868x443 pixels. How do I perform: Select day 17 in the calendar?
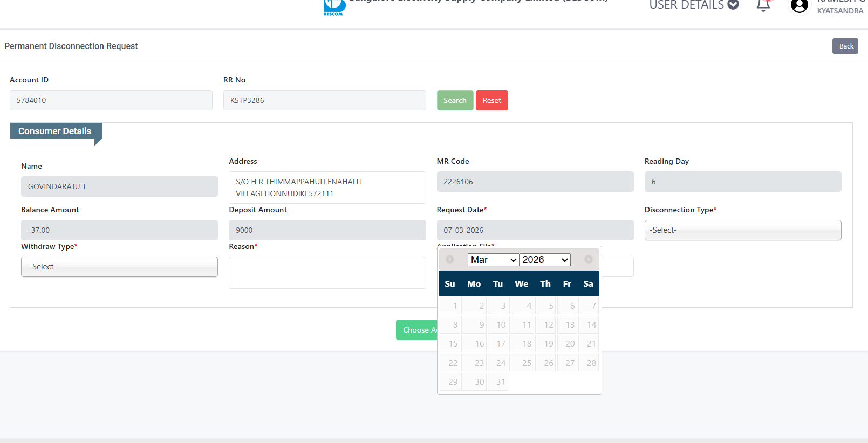pos(499,344)
